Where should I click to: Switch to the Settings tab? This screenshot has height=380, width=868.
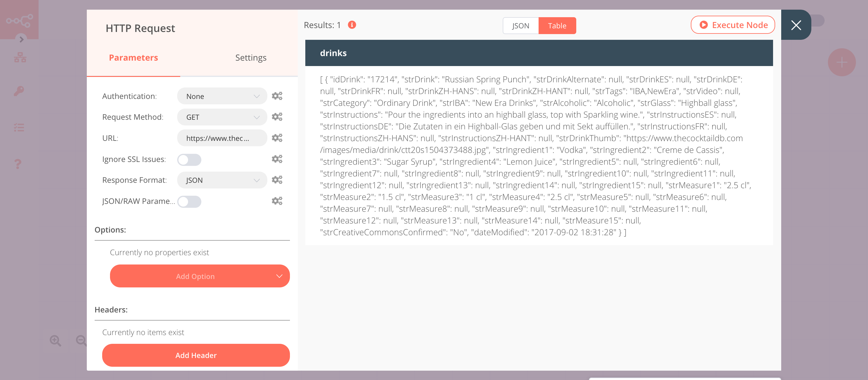(x=250, y=57)
